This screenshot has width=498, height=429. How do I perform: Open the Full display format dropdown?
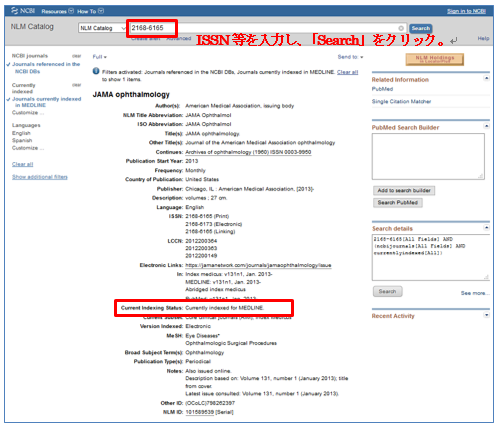[100, 57]
